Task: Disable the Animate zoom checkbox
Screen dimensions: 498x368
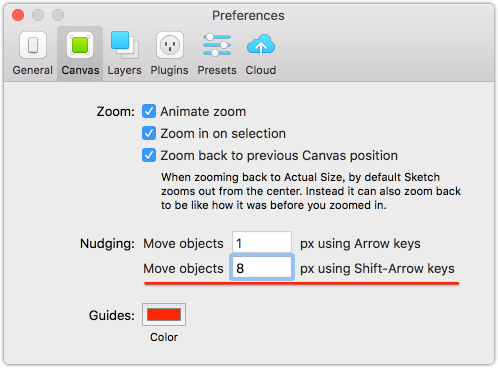Action: (x=149, y=111)
